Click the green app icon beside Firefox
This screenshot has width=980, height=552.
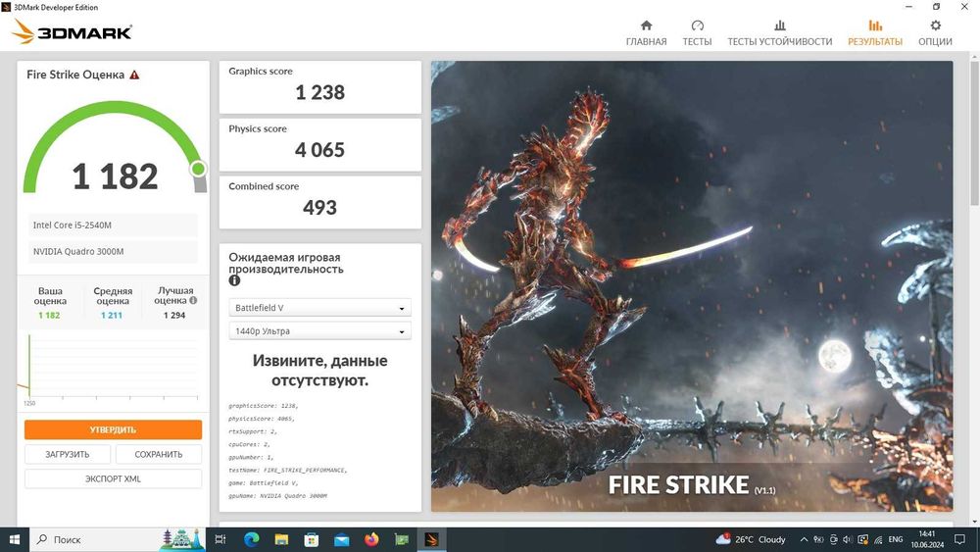pos(401,539)
